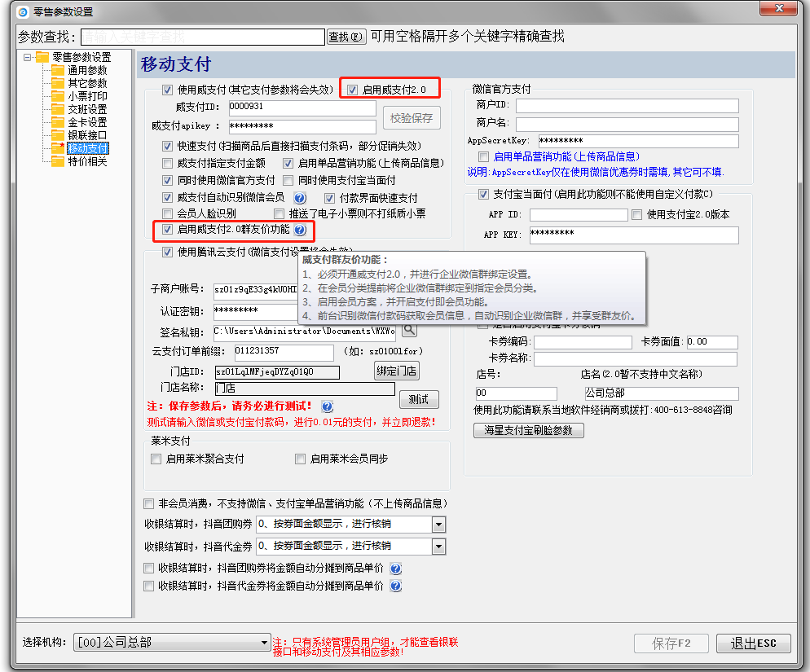Click 测试 button
This screenshot has width=810, height=672.
(419, 399)
